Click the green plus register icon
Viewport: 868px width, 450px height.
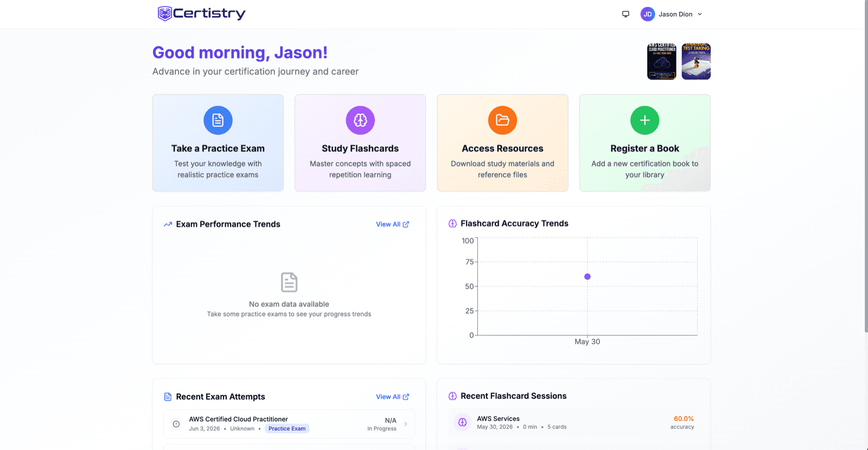click(644, 120)
